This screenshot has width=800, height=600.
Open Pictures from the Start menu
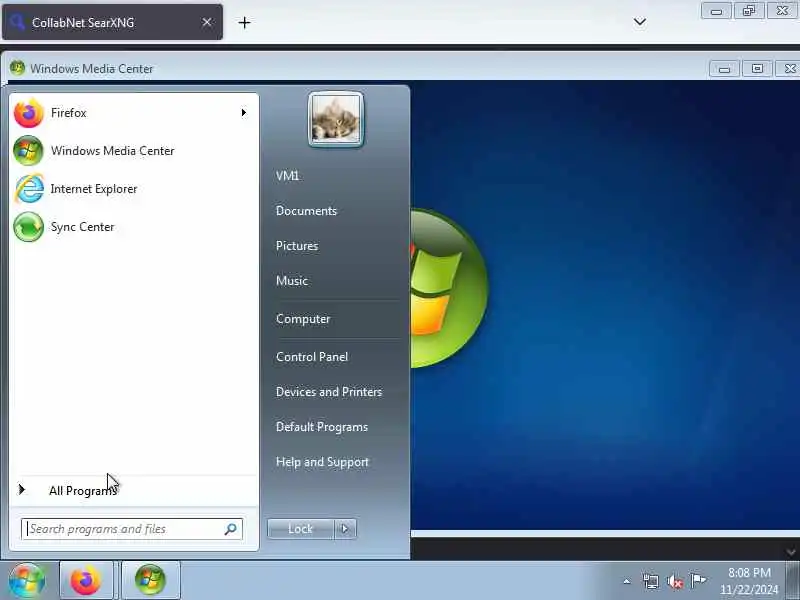pyautogui.click(x=297, y=246)
